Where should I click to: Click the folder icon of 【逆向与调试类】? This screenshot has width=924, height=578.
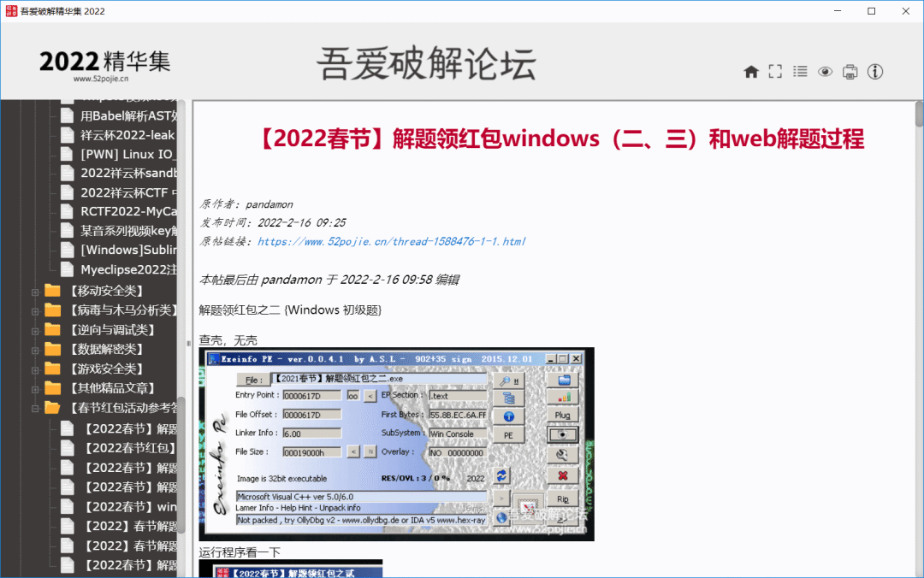[53, 329]
